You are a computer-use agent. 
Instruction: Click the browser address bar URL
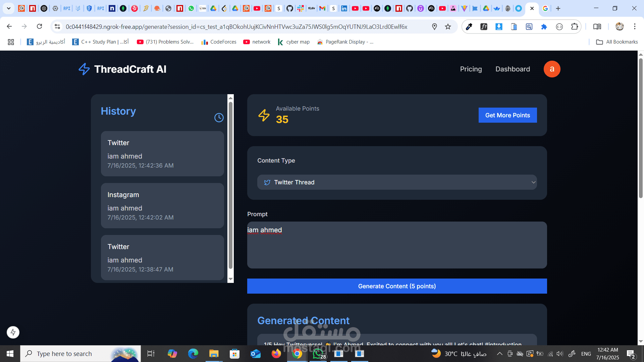pos(236,26)
